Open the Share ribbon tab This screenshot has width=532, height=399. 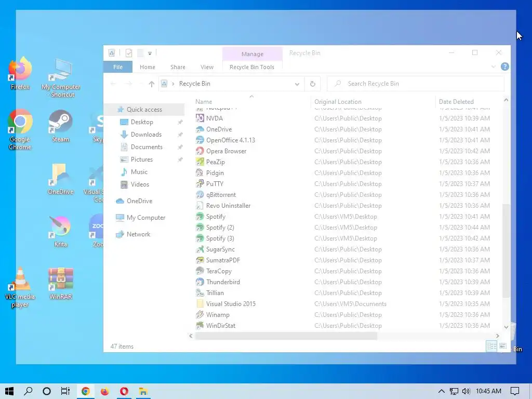(178, 67)
